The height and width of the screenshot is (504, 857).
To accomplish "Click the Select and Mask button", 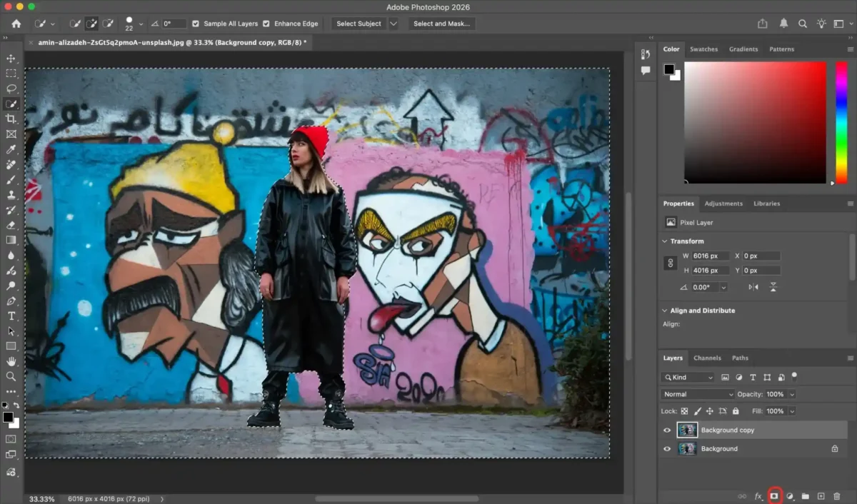I will coord(441,24).
